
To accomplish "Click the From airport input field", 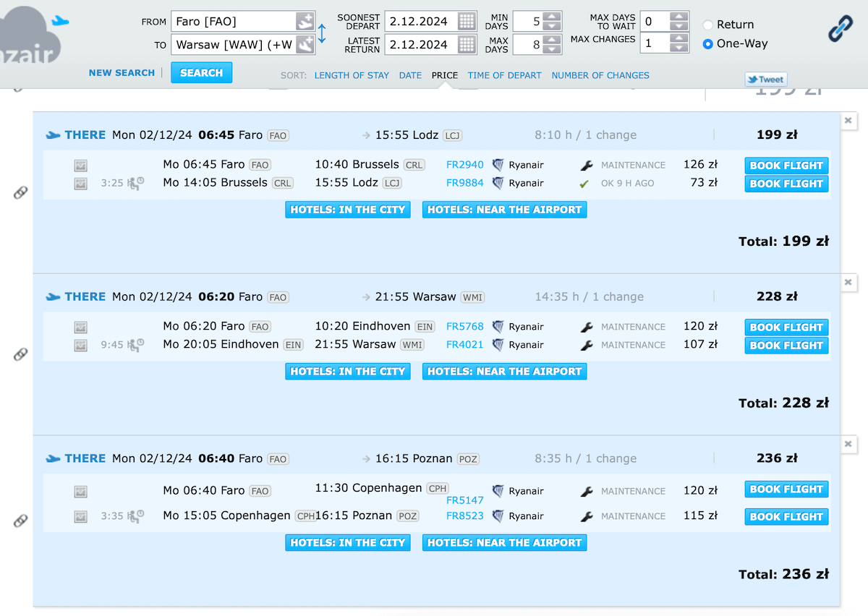I will 233,22.
